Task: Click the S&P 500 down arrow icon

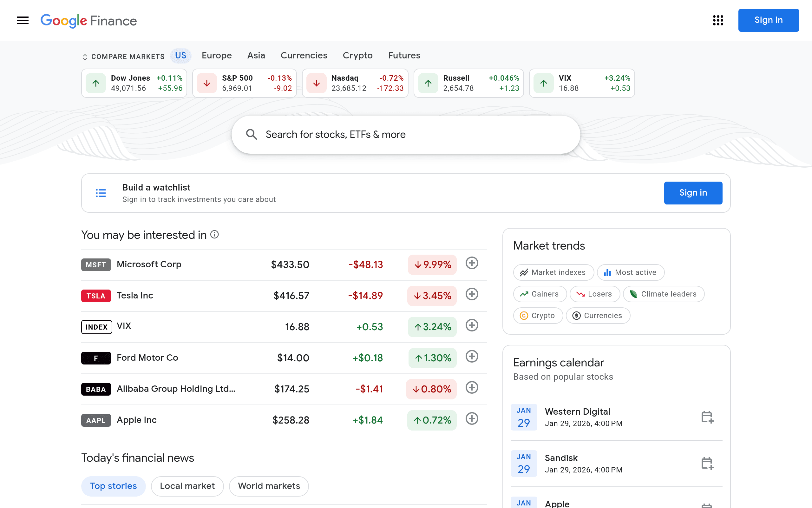Action: 207,83
